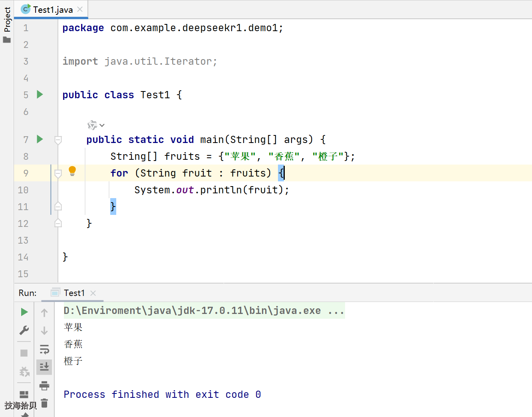The height and width of the screenshot is (417, 532).
Task: Click the restore layout icon in Run panel
Action: point(24,395)
